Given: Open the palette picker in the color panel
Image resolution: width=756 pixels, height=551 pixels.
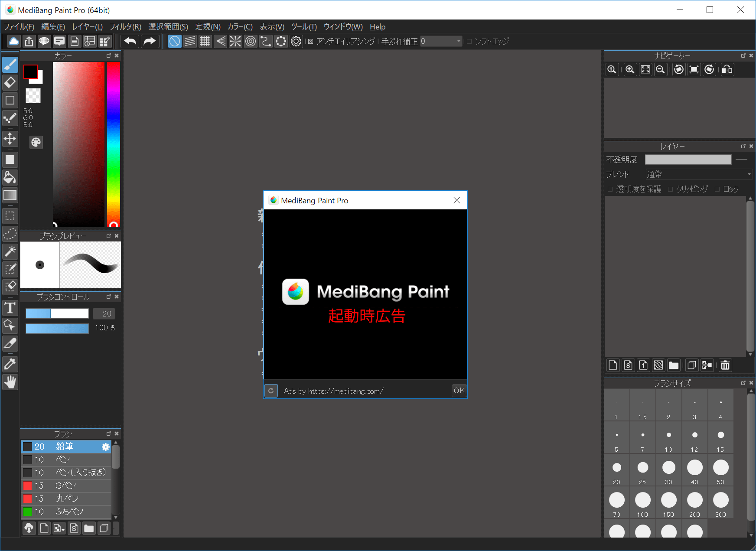Looking at the screenshot, I should 36,142.
